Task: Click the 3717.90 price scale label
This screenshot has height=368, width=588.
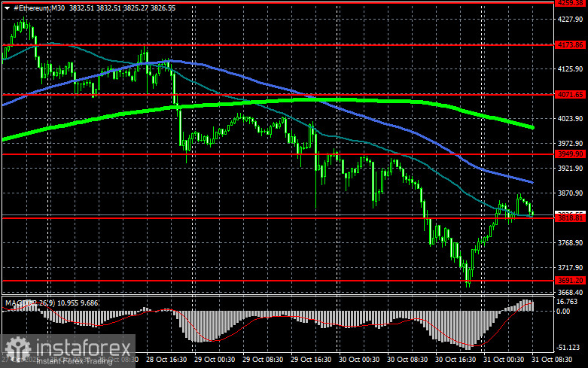Action: click(570, 268)
